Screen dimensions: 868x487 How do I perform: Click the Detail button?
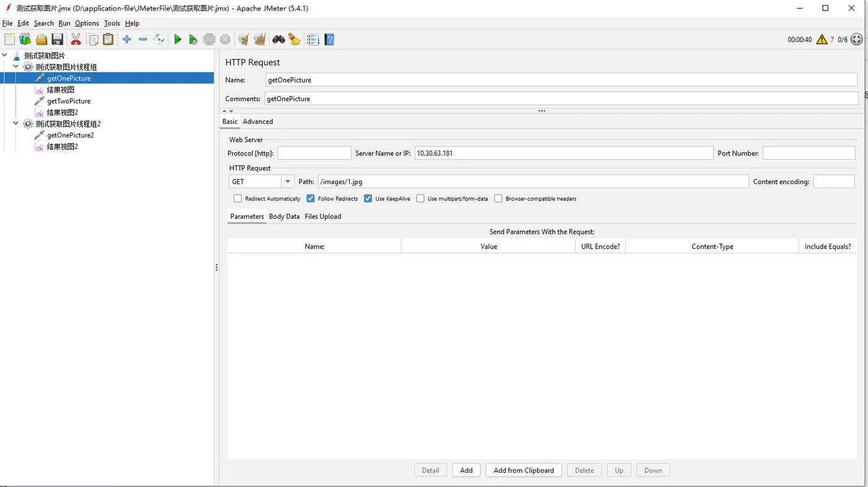tap(431, 470)
